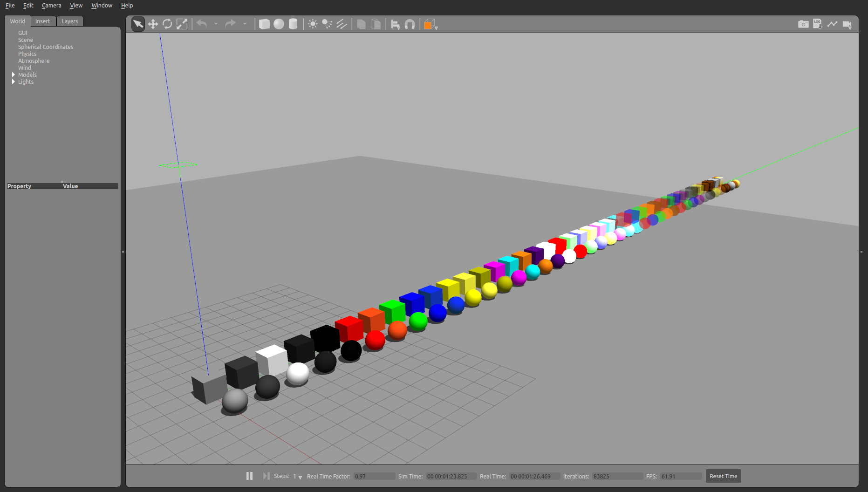Open the plot chart icon
The height and width of the screenshot is (492, 868).
pos(832,24)
